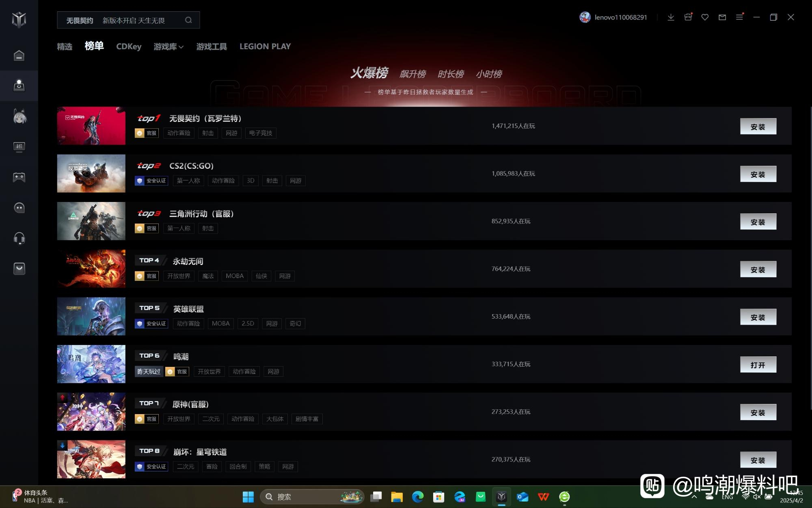This screenshot has height=508, width=812.
Task: Install 无畏契约（瓦罗兰特）
Action: coord(758,126)
